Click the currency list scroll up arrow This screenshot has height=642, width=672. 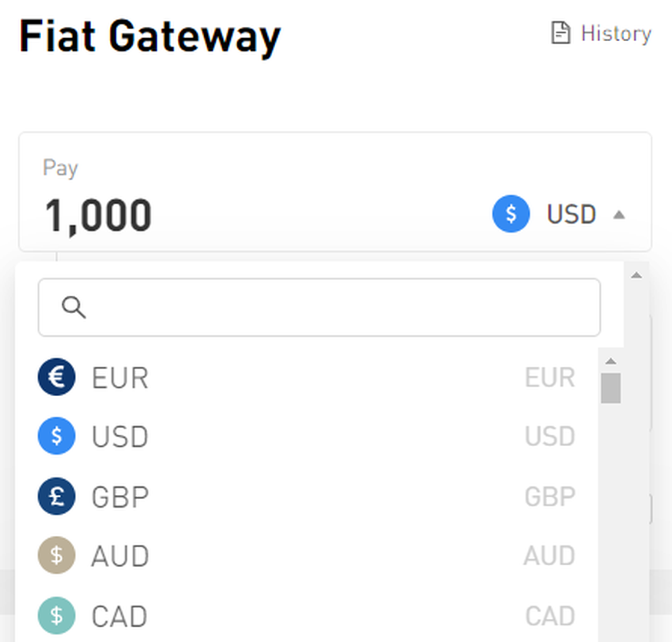610,361
